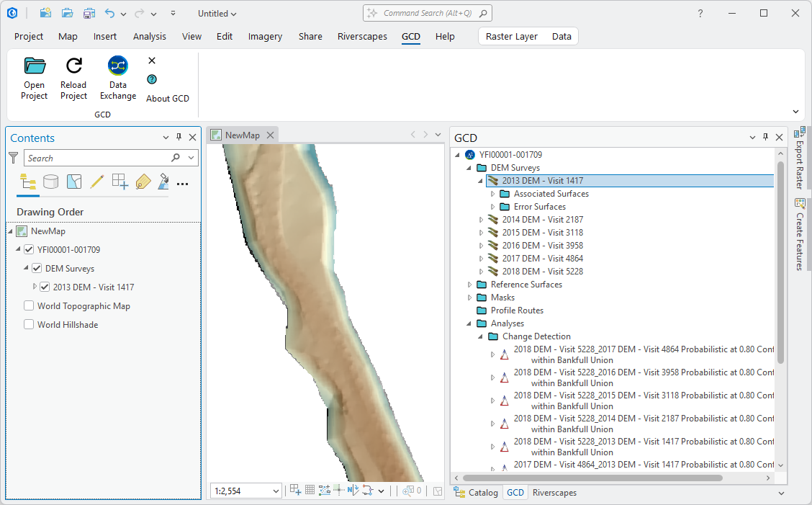The image size is (812, 505).
Task: Select the 2018 DEM - Visit 5228 item
Action: point(542,272)
